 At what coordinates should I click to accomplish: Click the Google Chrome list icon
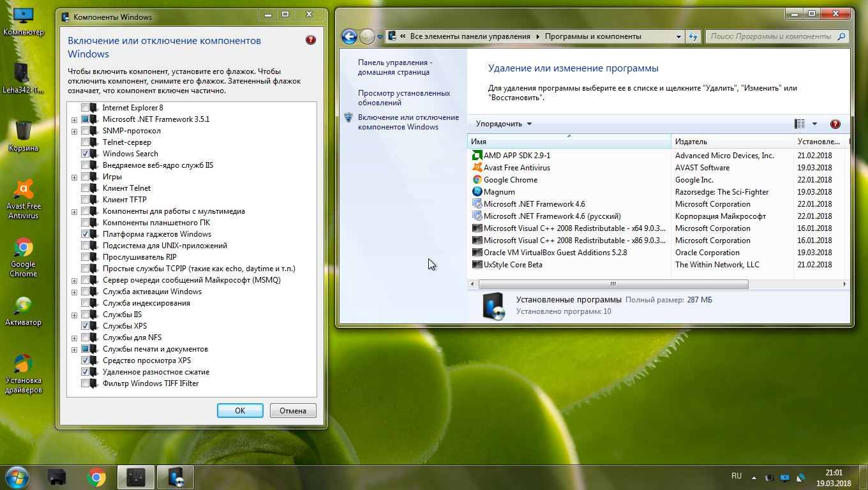(x=477, y=179)
